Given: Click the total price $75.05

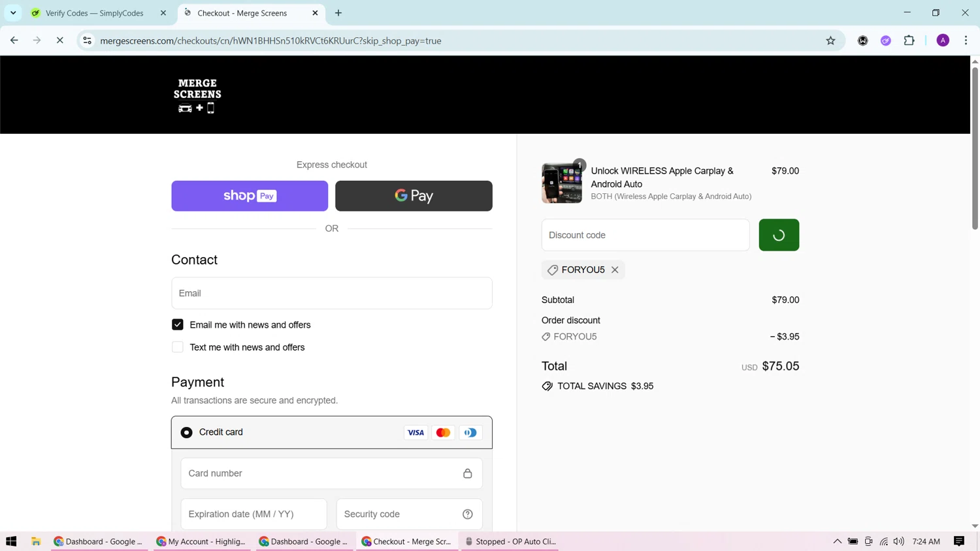Looking at the screenshot, I should [781, 366].
